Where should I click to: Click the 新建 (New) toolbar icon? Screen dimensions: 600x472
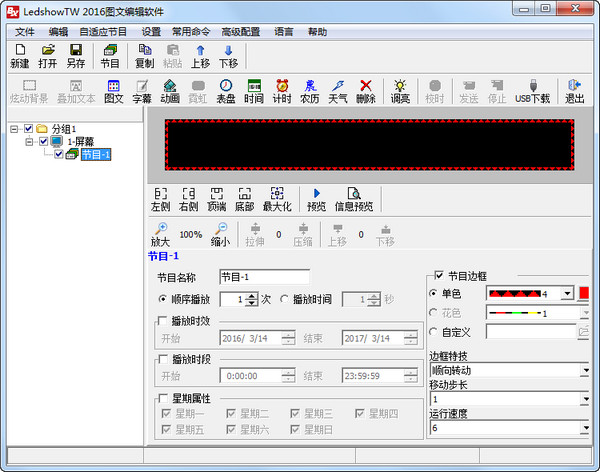[19, 55]
